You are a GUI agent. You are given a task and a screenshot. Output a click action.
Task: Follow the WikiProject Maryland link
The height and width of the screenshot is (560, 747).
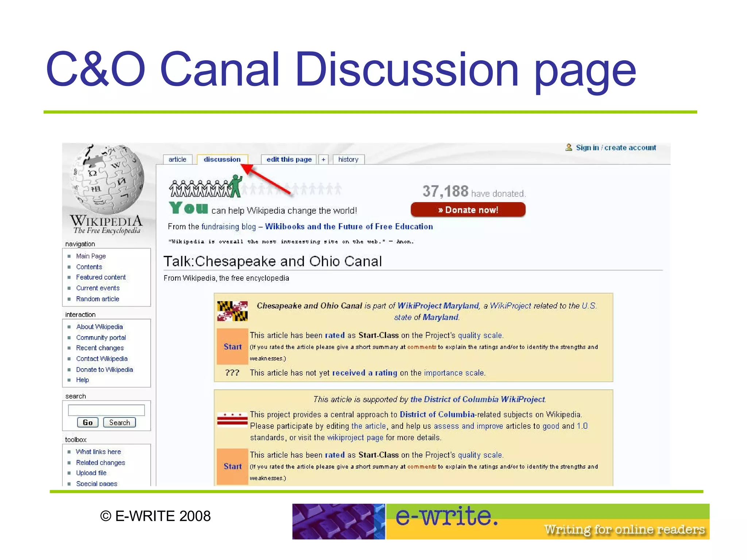[438, 306]
